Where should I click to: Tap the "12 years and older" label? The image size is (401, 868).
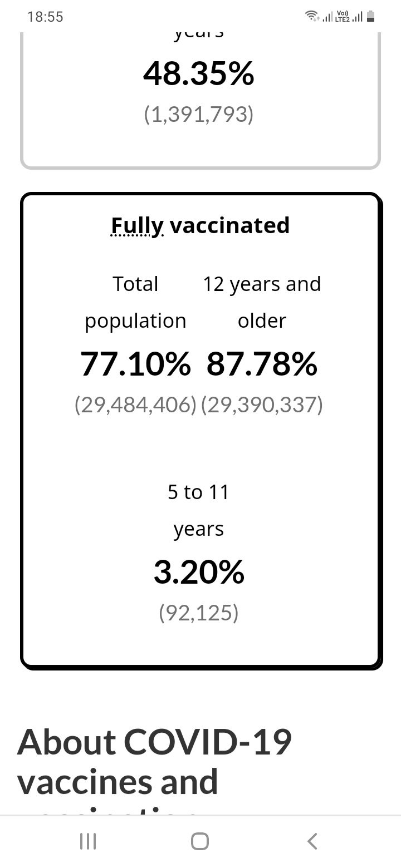point(262,302)
